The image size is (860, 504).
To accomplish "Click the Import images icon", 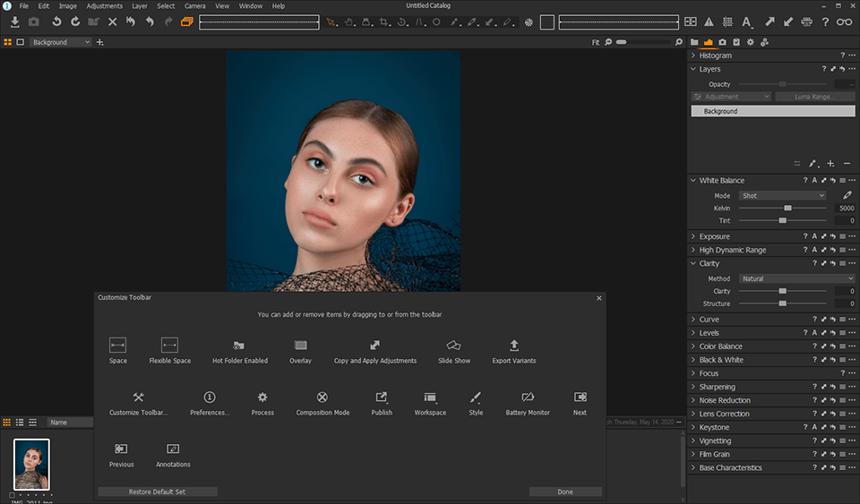I will [15, 21].
